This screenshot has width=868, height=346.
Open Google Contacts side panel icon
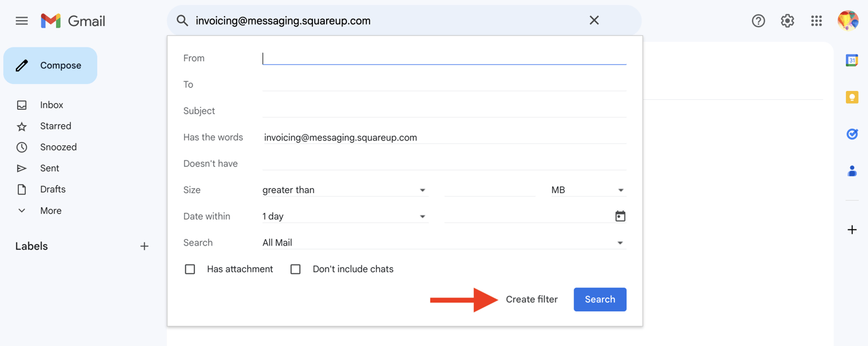pos(852,170)
